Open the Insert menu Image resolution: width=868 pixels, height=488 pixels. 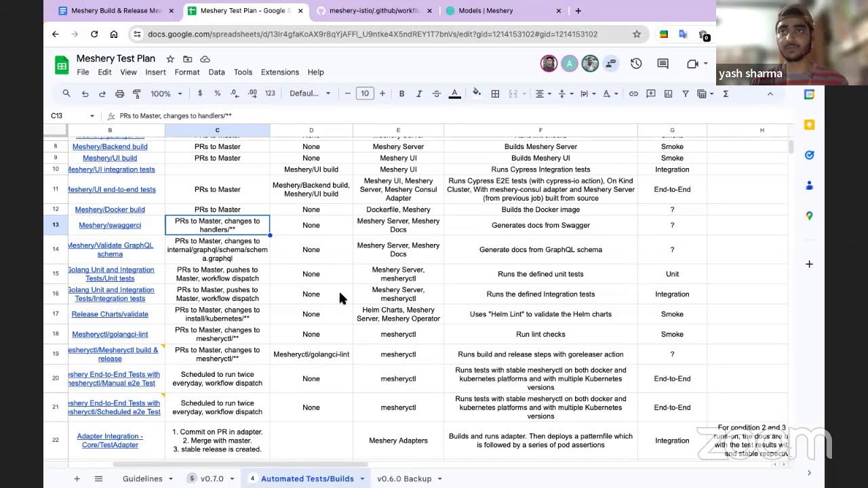point(155,72)
